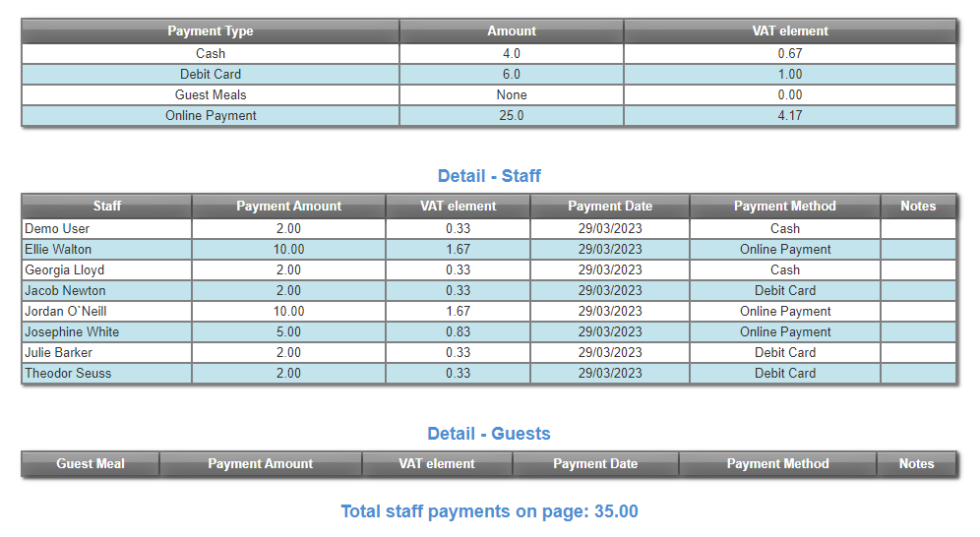Screen dimensions: 980x537
Task: Click Demo User's payment date 29/03/2023
Action: click(x=610, y=228)
